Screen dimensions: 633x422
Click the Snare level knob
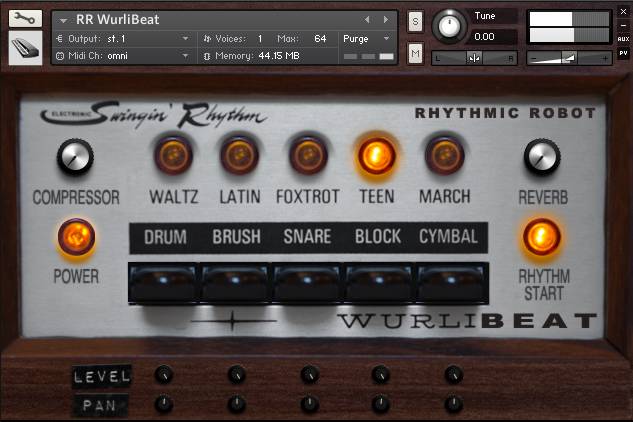(310, 375)
